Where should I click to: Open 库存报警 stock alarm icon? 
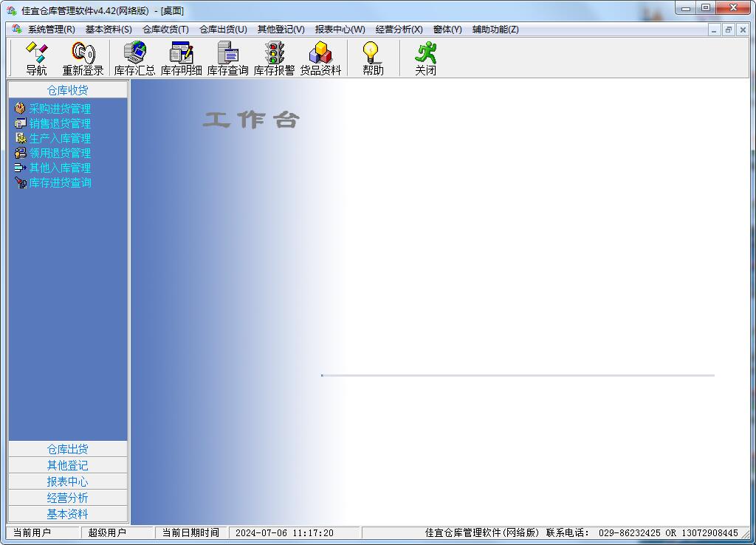coord(274,58)
